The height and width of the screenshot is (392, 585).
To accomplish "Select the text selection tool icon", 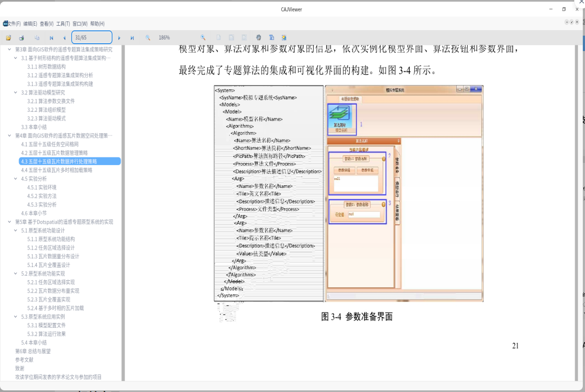I will (271, 38).
